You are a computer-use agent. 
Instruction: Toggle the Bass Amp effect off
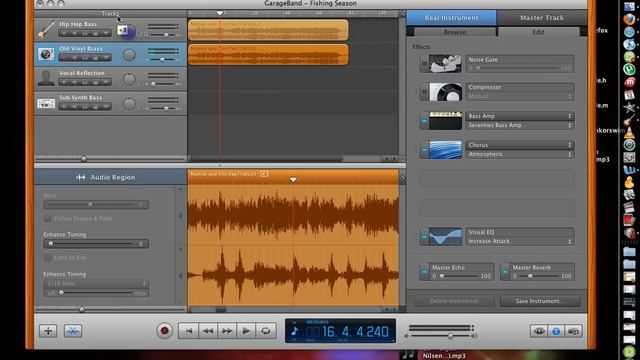pos(424,121)
